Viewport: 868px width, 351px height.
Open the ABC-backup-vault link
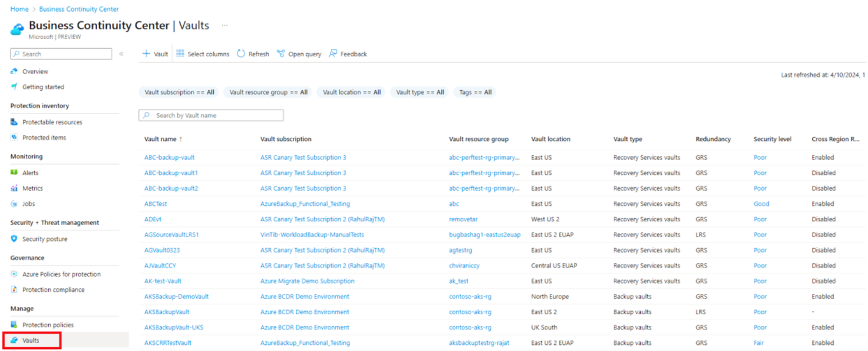(x=169, y=157)
